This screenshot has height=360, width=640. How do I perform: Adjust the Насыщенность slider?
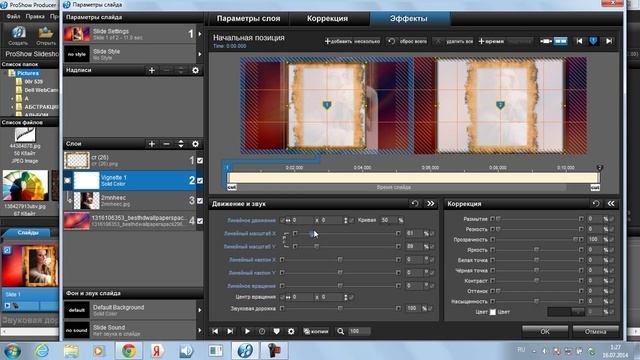(536, 301)
